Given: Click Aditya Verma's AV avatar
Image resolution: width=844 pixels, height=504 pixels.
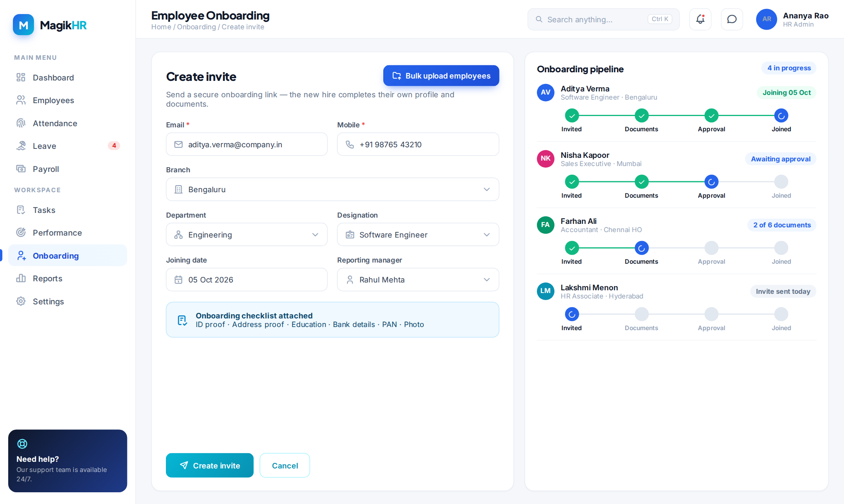Looking at the screenshot, I should coord(545,93).
